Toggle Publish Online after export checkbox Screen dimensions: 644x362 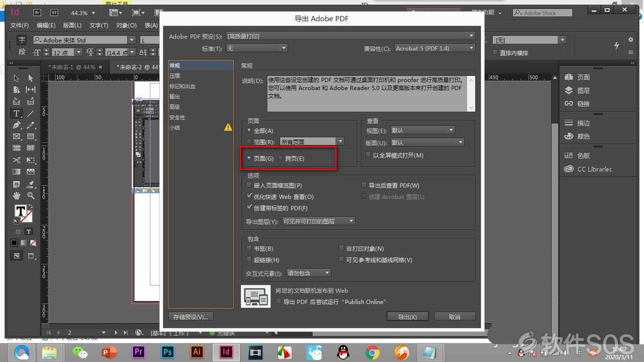pos(279,301)
